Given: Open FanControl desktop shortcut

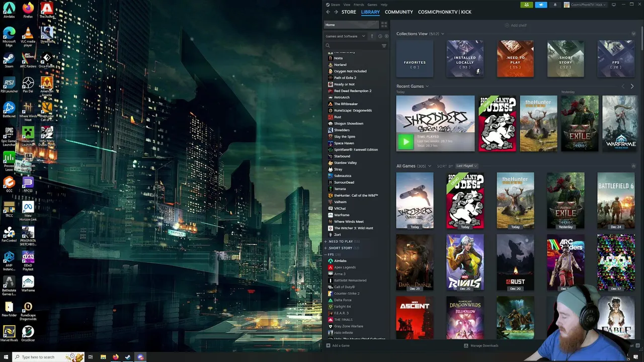Looking at the screenshot, I should tap(9, 234).
